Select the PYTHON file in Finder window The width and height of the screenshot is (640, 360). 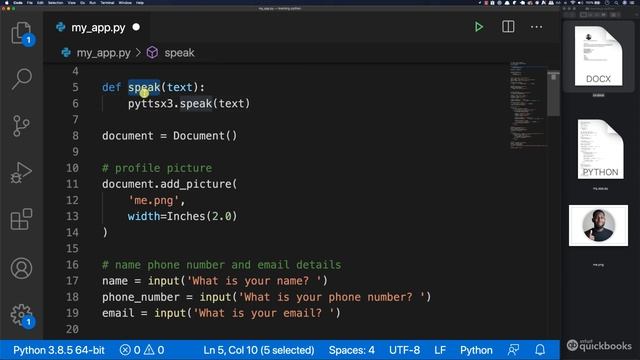tap(600, 149)
